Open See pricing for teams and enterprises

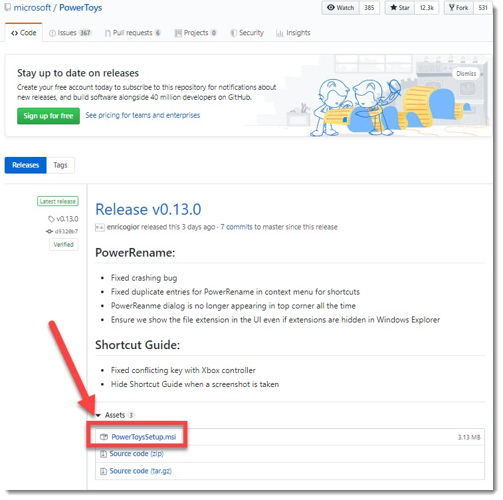[x=143, y=115]
